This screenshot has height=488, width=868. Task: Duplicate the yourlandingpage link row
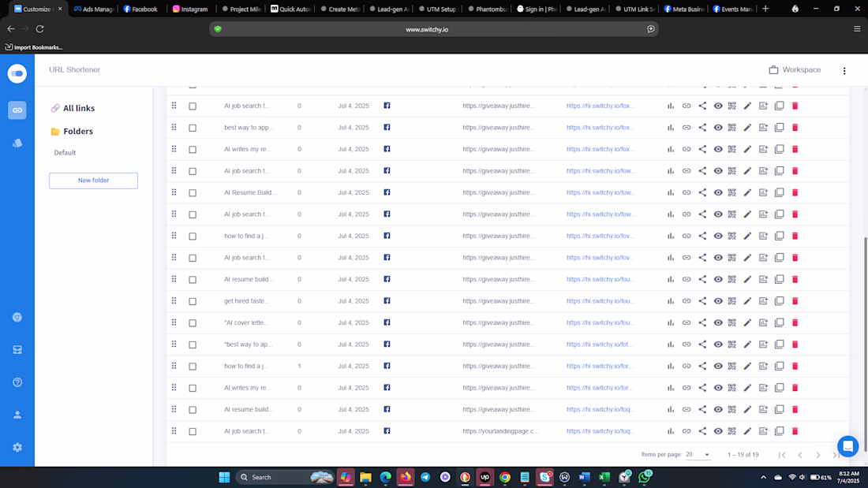coord(779,431)
